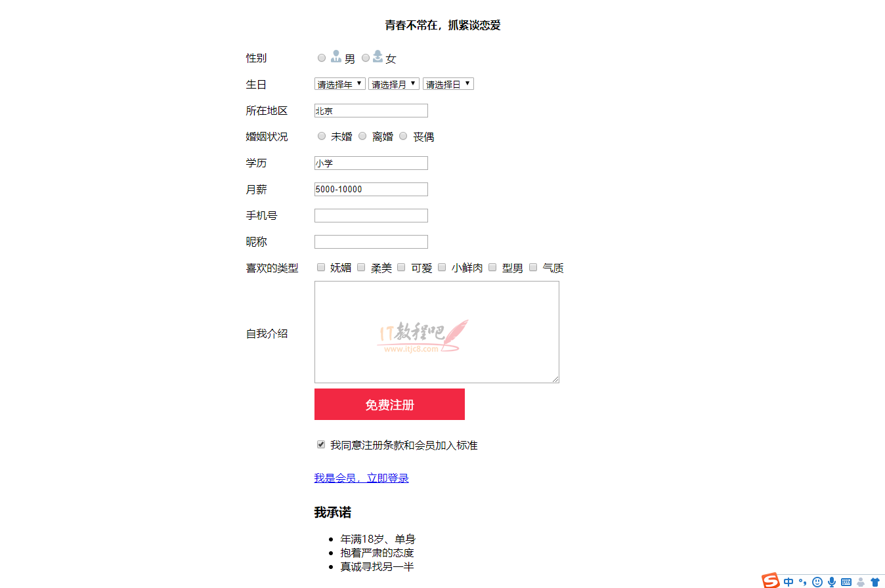Choose 未婚 marital status
885x588 pixels.
point(322,136)
